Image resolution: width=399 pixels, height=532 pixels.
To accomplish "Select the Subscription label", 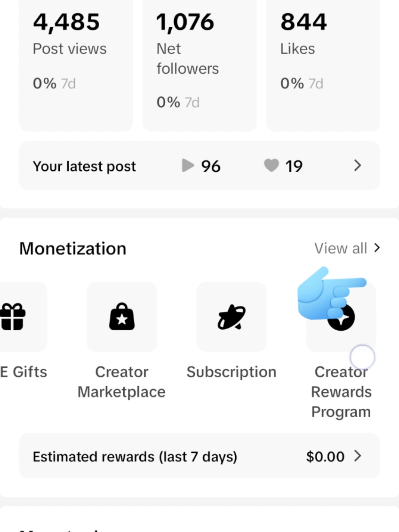I will pyautogui.click(x=231, y=372).
